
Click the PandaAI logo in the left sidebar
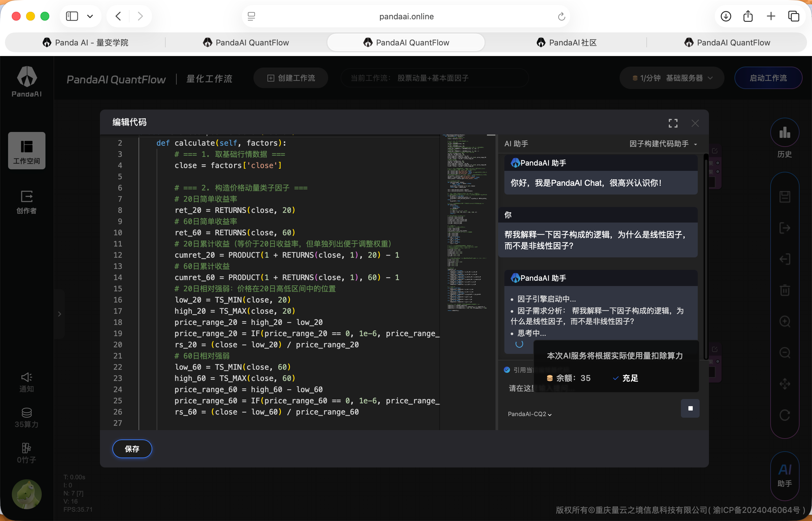(x=27, y=82)
